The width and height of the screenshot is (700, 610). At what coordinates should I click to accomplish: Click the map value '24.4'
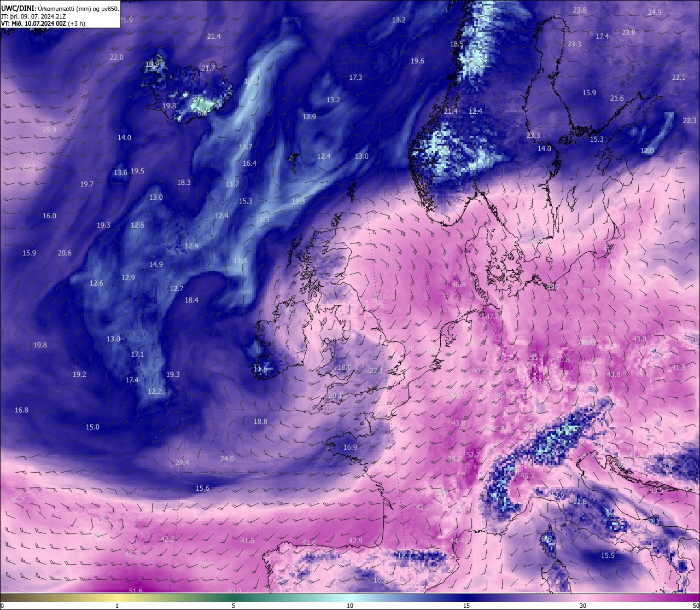[x=182, y=463]
